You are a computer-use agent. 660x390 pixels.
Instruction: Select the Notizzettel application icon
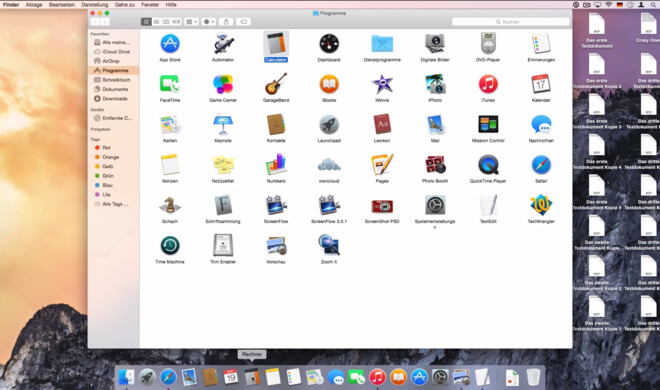[223, 165]
